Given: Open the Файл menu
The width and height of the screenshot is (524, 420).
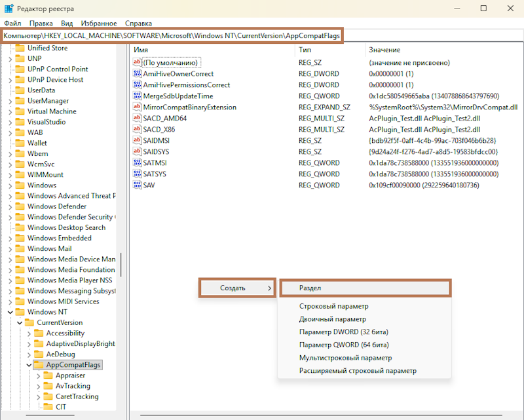Looking at the screenshot, I should coord(12,23).
